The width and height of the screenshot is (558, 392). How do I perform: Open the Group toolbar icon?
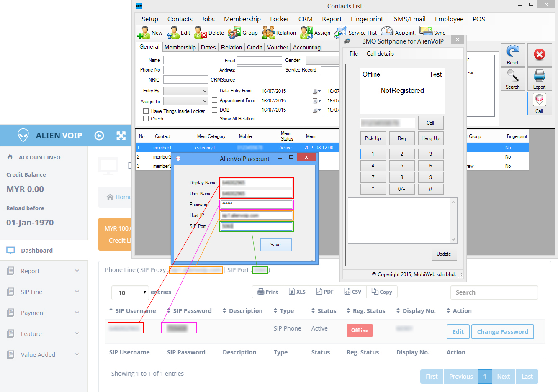click(234, 33)
